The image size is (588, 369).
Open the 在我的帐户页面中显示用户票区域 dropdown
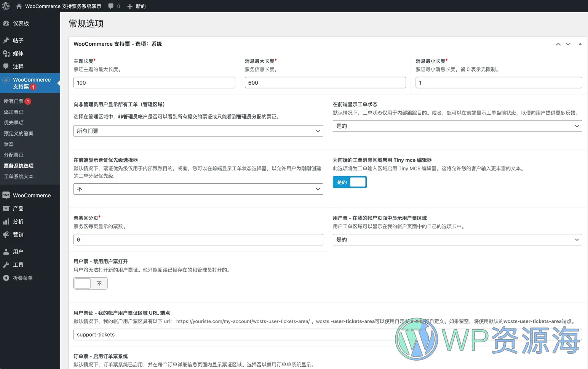click(457, 239)
